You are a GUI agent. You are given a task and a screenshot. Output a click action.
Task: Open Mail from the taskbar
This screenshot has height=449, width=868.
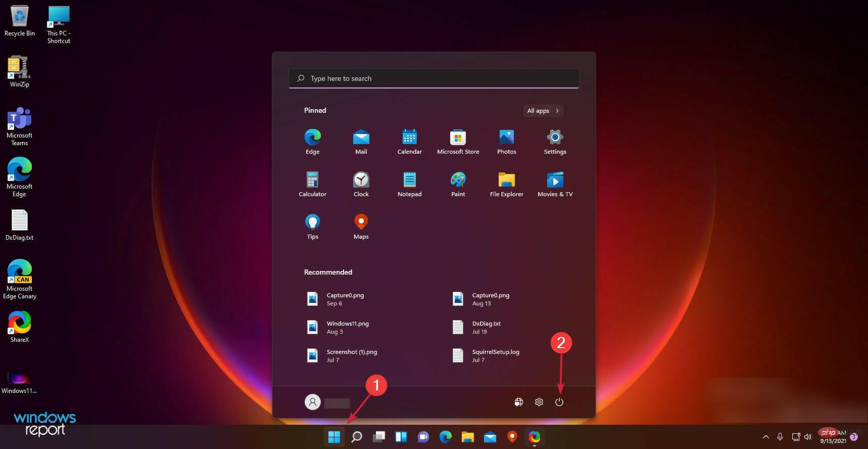click(490, 437)
